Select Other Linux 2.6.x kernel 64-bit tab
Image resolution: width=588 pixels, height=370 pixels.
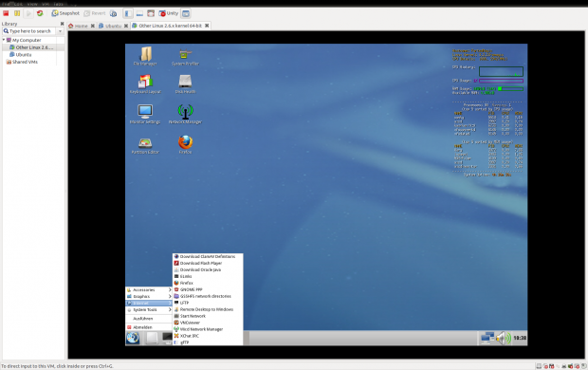pos(167,26)
